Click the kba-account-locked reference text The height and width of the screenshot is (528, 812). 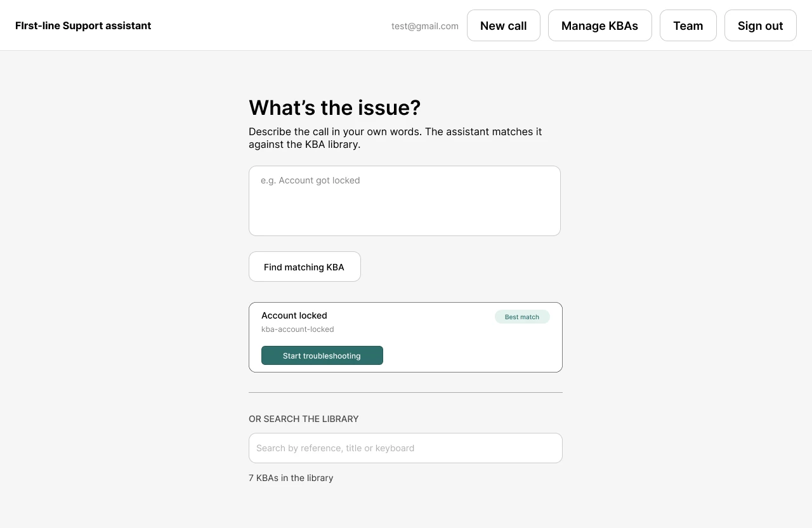[x=298, y=329]
